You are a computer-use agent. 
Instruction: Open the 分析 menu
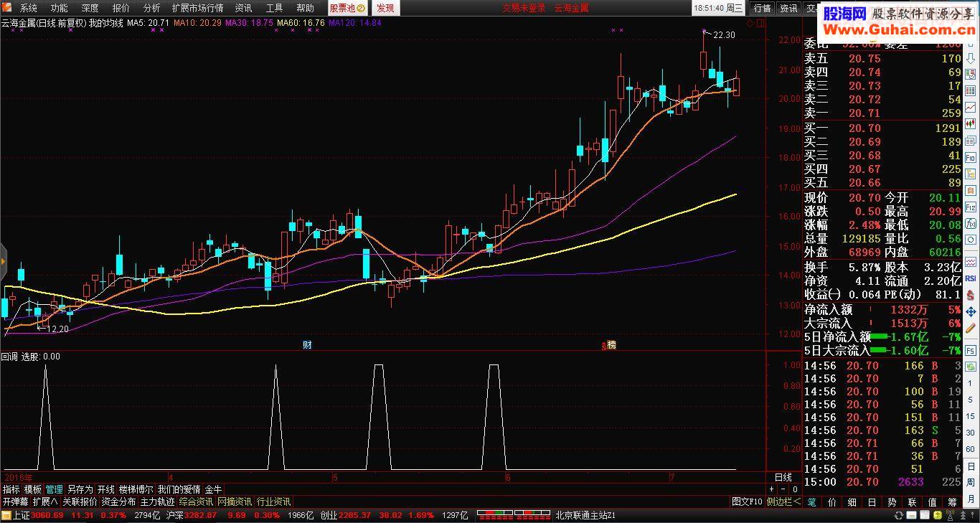(x=152, y=8)
